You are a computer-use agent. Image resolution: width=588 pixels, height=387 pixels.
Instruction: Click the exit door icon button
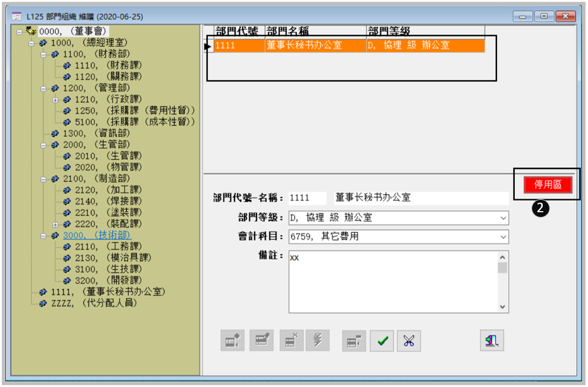point(492,341)
